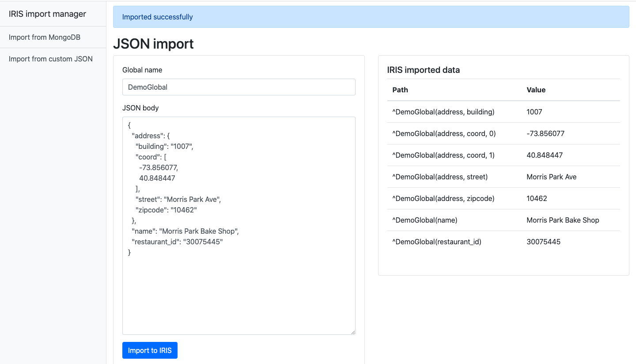Click the Morris Park Bake Shop value
Viewport: 636px width, 364px height.
(x=563, y=220)
